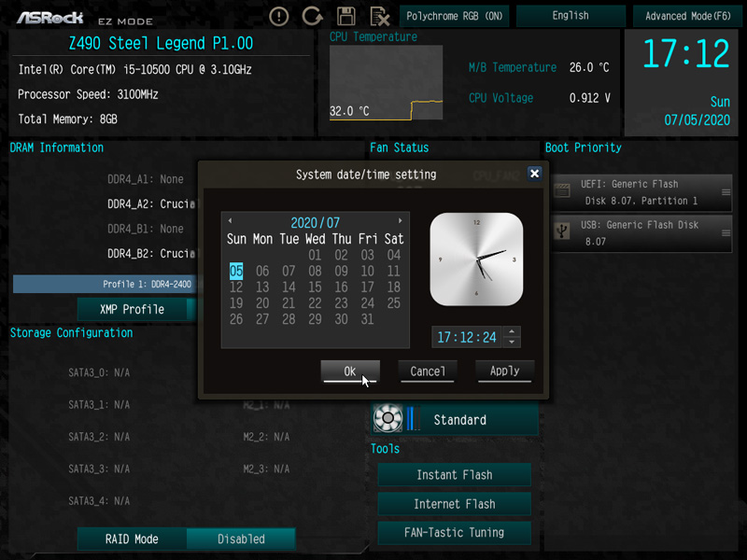Select date 24 in the calendar
The image size is (747, 560).
click(367, 302)
